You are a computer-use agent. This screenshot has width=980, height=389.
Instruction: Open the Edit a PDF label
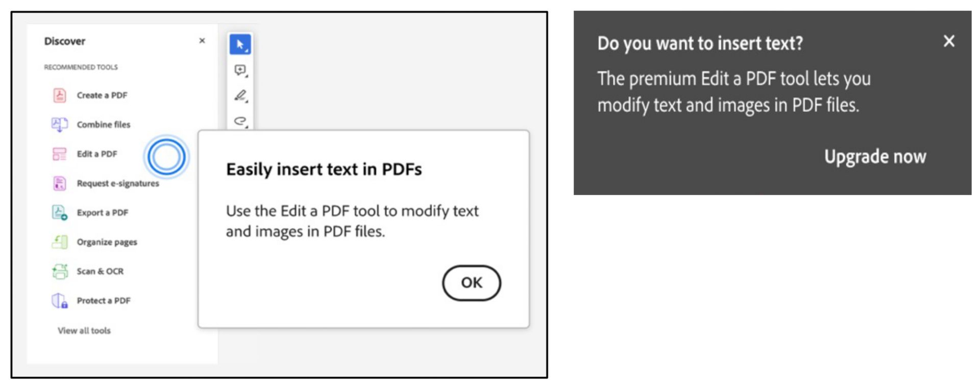(x=97, y=154)
